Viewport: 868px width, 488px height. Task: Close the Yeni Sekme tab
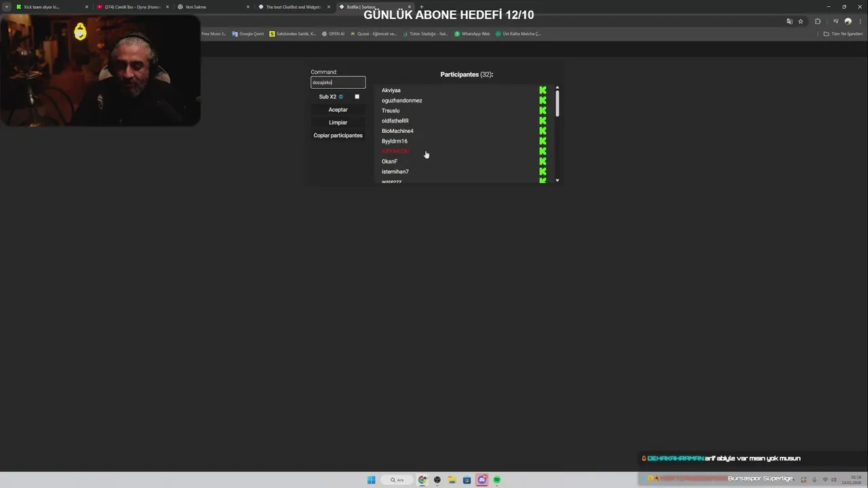248,7
